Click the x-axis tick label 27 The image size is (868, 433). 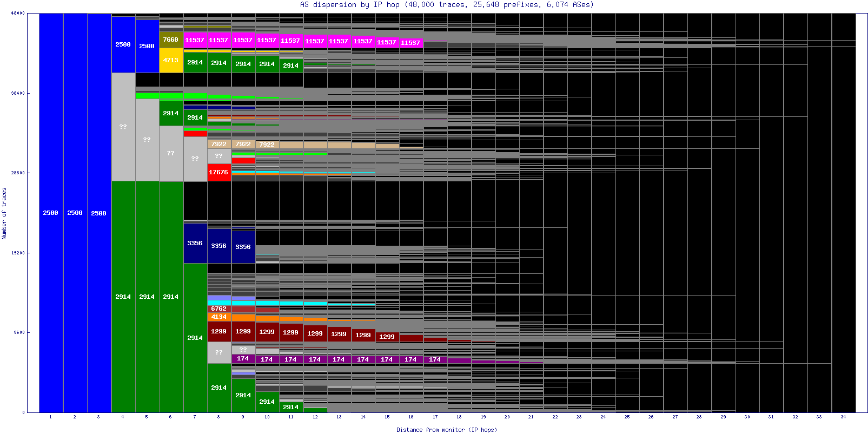[x=675, y=417]
